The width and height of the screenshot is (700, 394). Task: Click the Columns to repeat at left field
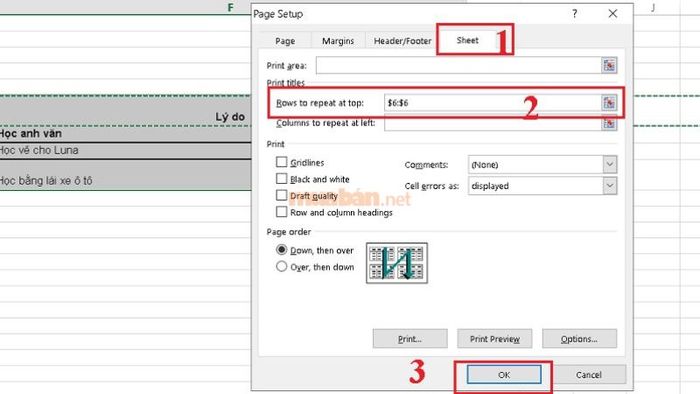[x=492, y=123]
